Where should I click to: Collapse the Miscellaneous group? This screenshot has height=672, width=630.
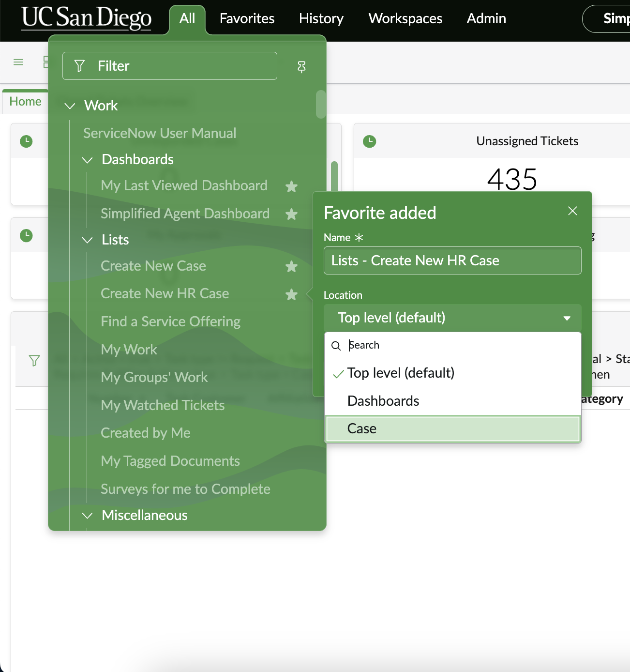pyautogui.click(x=88, y=516)
